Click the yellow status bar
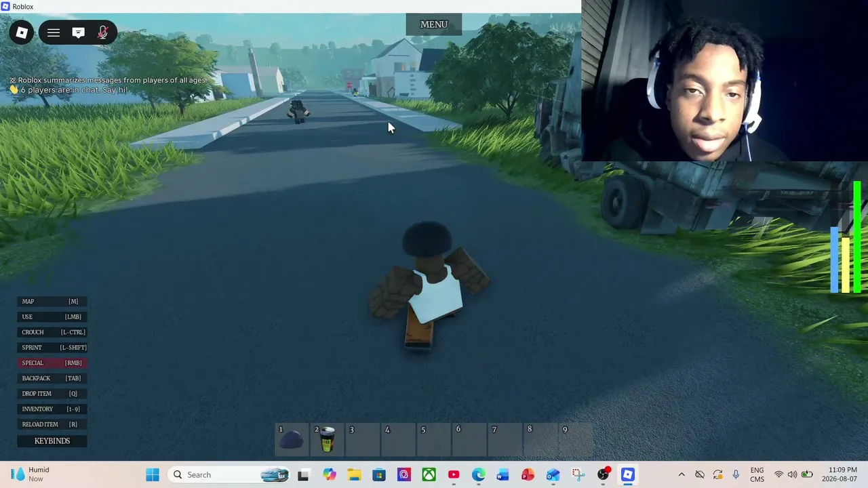868x488 pixels. tap(846, 265)
